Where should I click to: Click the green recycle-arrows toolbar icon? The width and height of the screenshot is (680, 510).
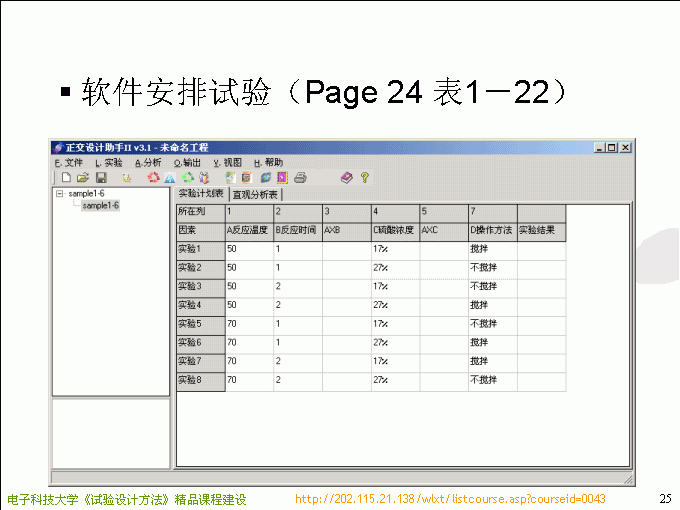coord(188,178)
